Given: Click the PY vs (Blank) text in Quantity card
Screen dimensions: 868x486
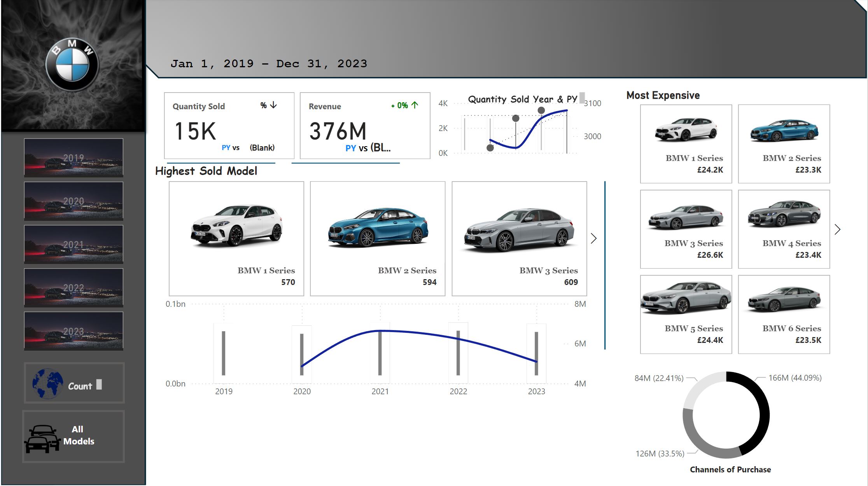Looking at the screenshot, I should 248,148.
